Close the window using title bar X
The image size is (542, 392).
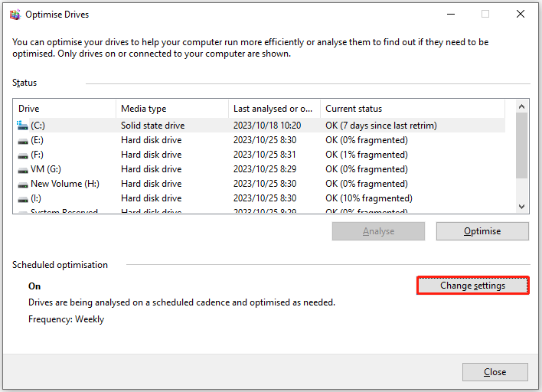(x=521, y=15)
